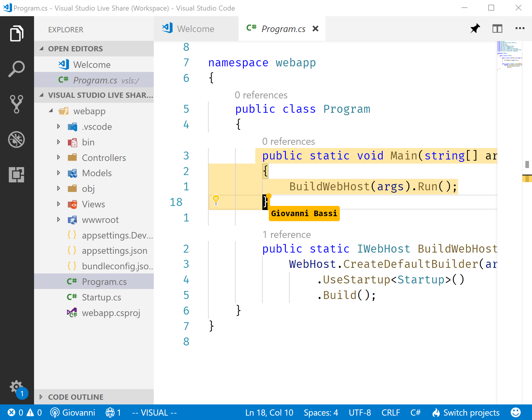Click the -- VISUAL -- Vim mode indicator
532x420 pixels.
click(x=154, y=413)
